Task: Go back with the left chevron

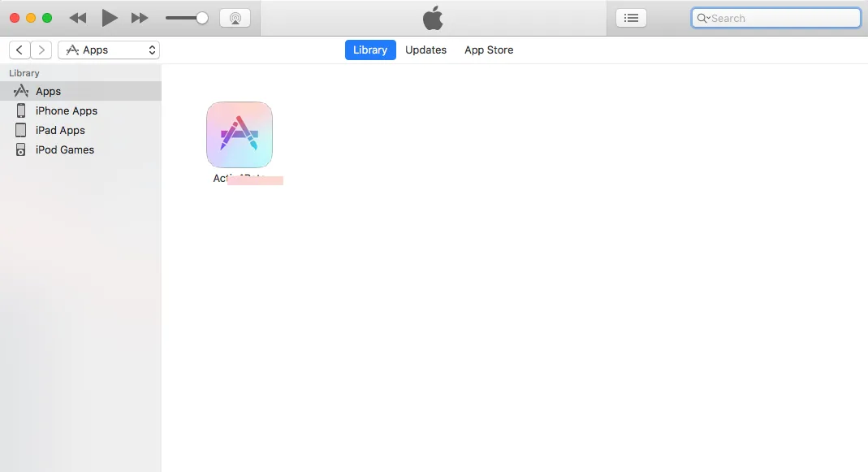Action: click(x=19, y=50)
